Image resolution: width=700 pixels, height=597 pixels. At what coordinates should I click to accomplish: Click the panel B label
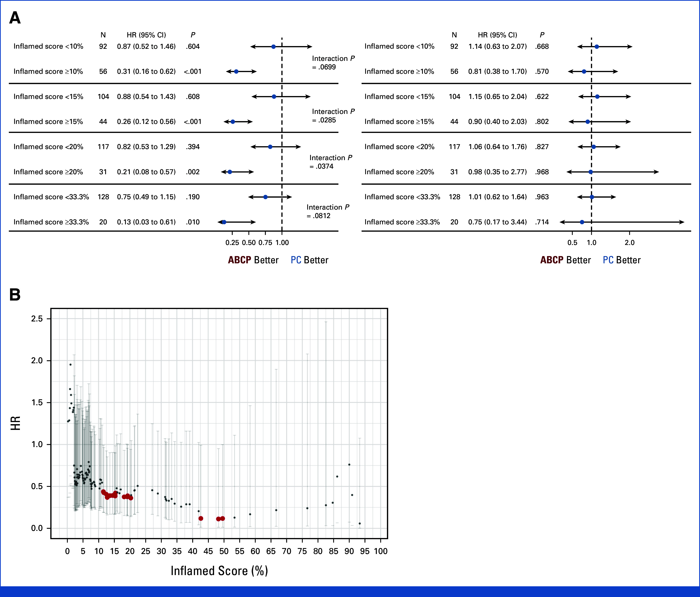15,294
